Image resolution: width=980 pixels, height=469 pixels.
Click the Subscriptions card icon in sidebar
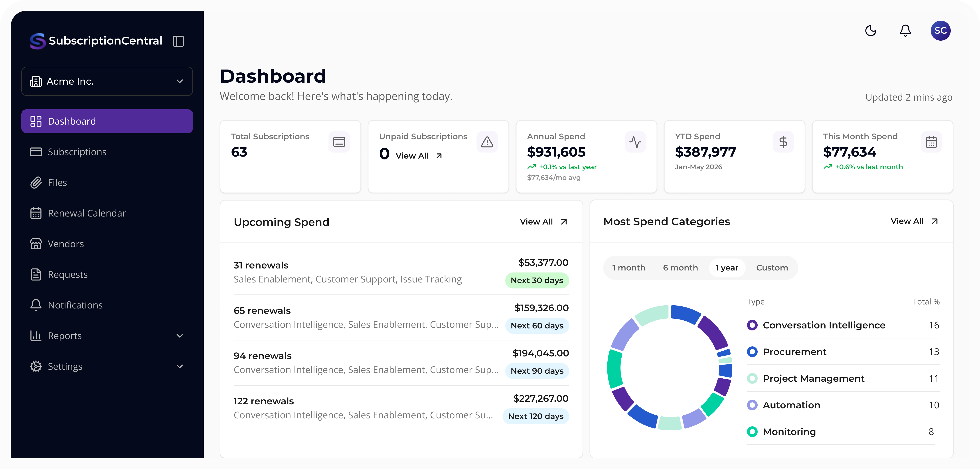point(36,152)
